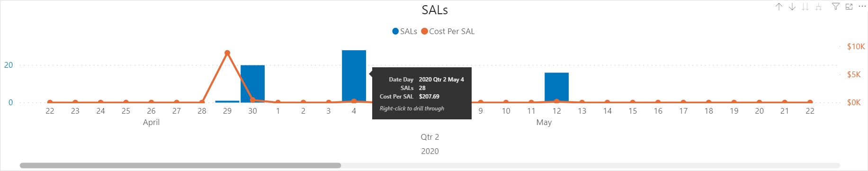Open the visual filters funnel icon
Screen dimensions: 868x171
click(836, 7)
